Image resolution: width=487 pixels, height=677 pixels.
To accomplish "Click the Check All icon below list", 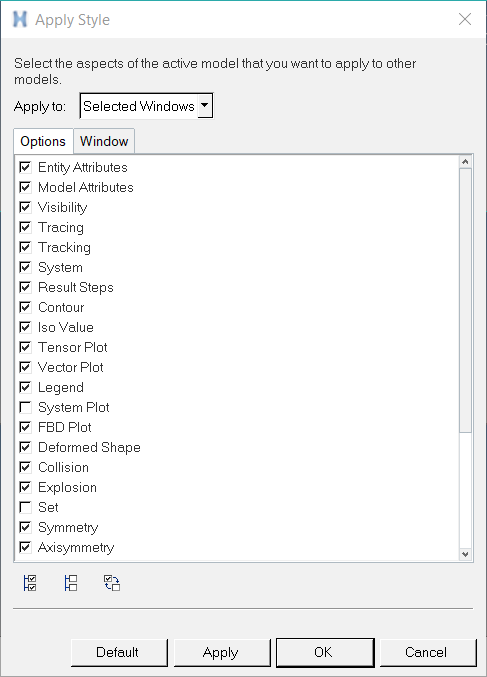I will (x=30, y=583).
